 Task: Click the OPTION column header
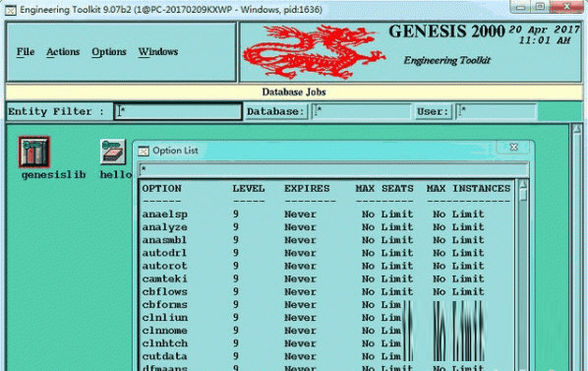[x=161, y=188]
